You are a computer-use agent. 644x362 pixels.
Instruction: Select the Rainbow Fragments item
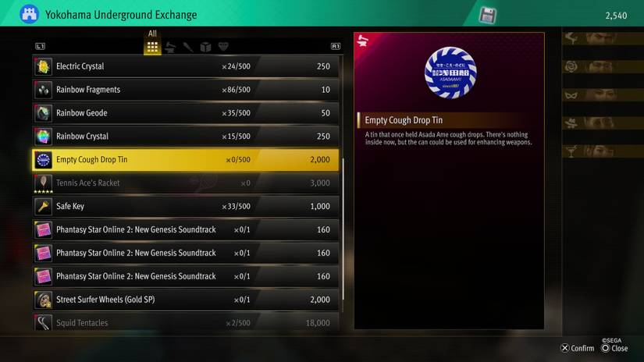click(x=186, y=90)
